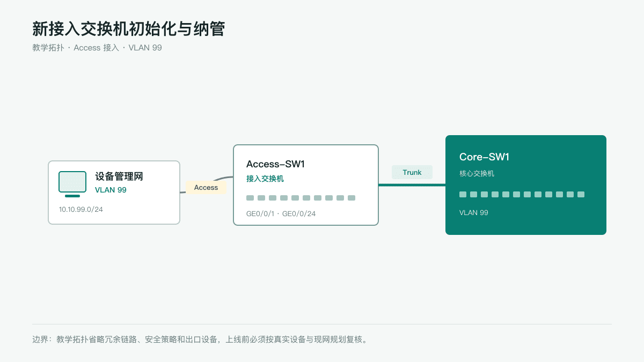Click the 接入交换机 subtitle text
This screenshot has width=644, height=362.
[265, 179]
